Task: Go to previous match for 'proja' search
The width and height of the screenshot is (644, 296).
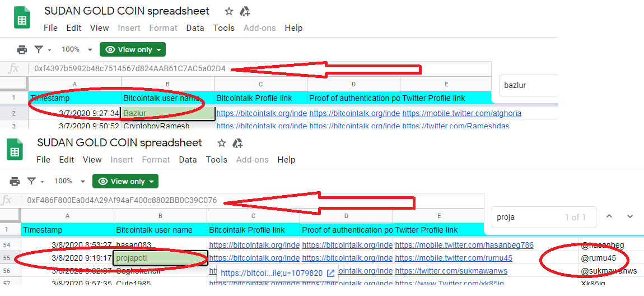Action: 609,216
